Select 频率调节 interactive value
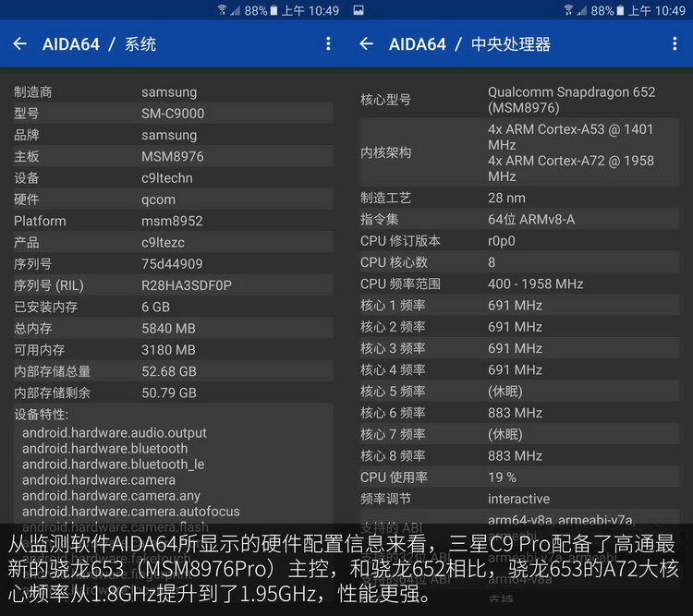The height and width of the screenshot is (616, 693). (519, 499)
